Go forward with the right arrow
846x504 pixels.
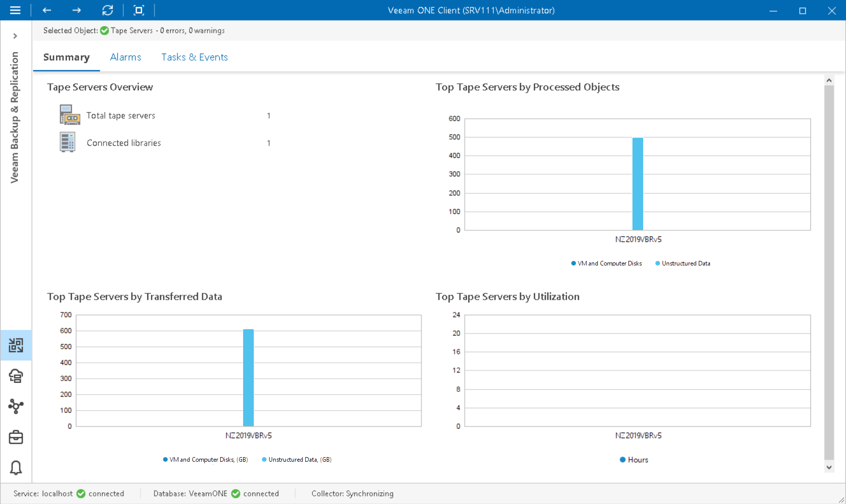pyautogui.click(x=76, y=10)
